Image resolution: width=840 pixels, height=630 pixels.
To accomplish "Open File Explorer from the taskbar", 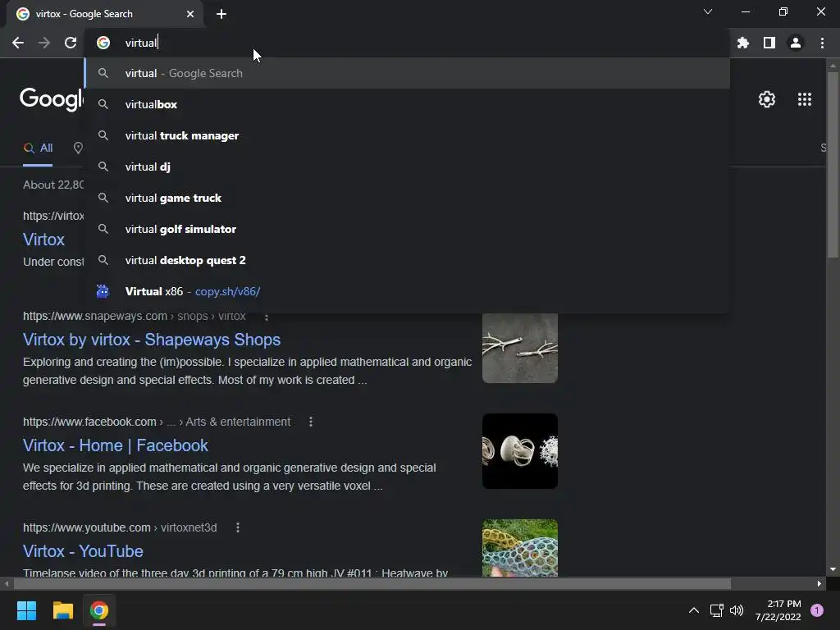I will [62, 610].
